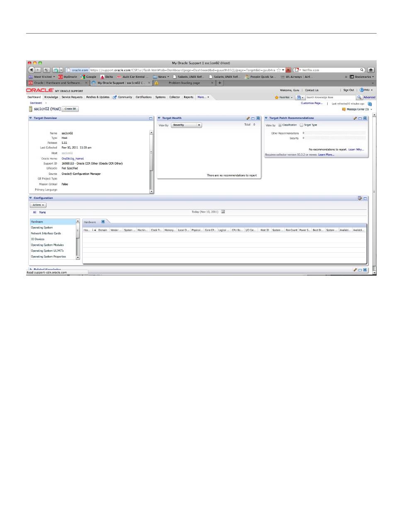The height and width of the screenshot is (532, 394).
Task: Close the Target Patch Recommendations panel
Action: 365,118
